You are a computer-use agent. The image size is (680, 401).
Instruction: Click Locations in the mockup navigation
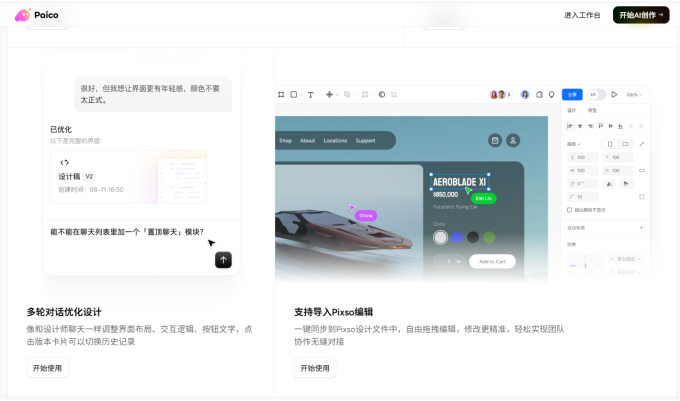[335, 140]
